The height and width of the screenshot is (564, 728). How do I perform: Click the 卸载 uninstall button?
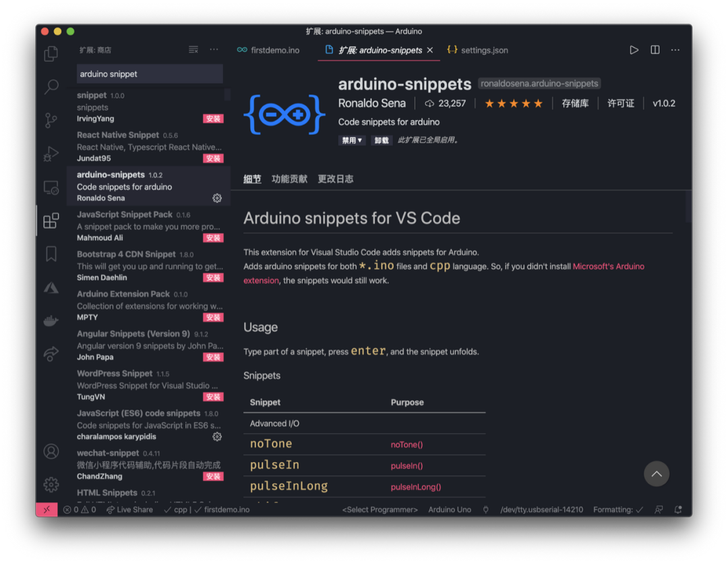click(381, 140)
